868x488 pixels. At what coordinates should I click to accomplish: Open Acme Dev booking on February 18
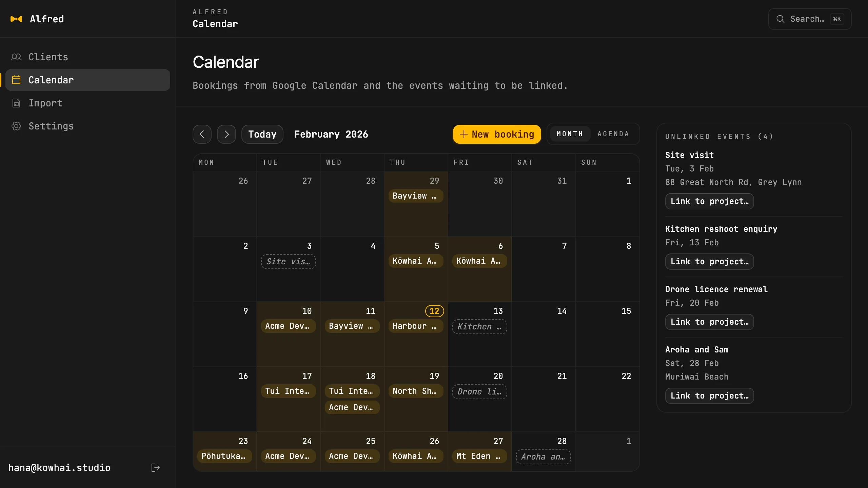point(352,407)
